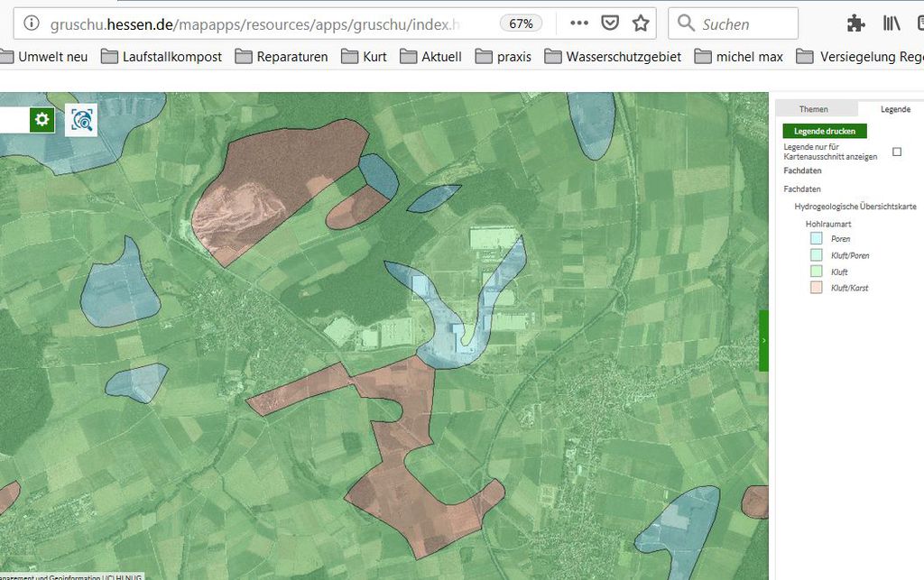This screenshot has width=924, height=580.
Task: Open the Firefox extensions puzzle icon
Action: click(856, 23)
